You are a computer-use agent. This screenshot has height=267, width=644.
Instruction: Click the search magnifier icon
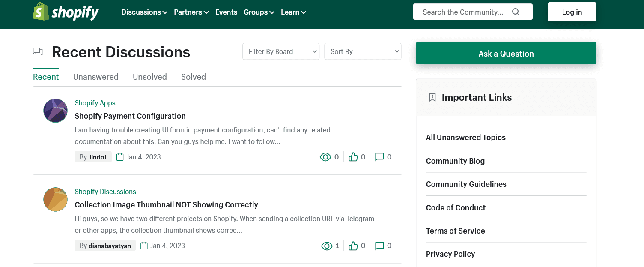(516, 12)
